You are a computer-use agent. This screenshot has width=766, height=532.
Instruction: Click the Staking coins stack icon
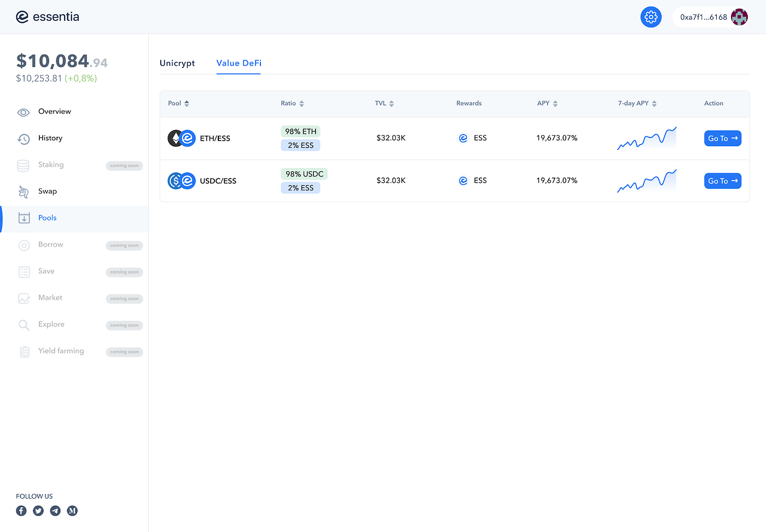coord(23,165)
